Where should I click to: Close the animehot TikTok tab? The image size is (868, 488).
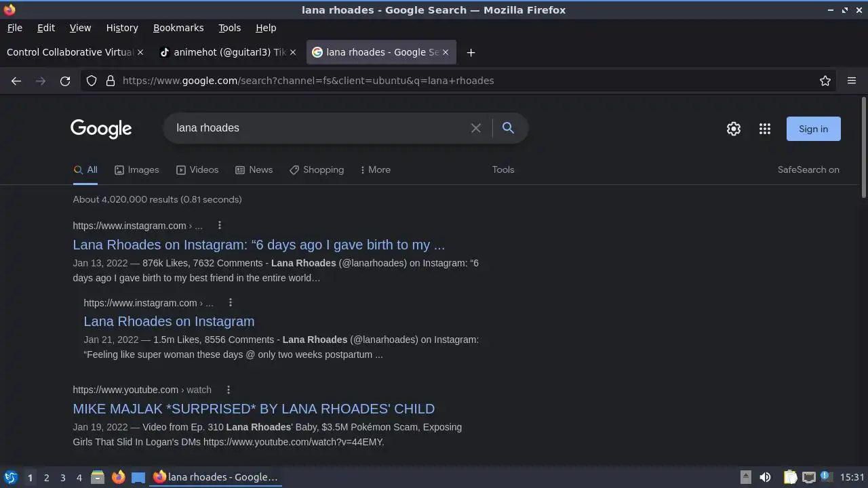(293, 52)
